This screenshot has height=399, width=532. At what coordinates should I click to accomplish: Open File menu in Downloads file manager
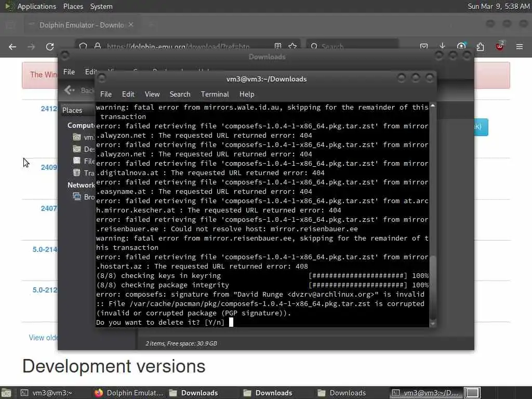tap(69, 72)
